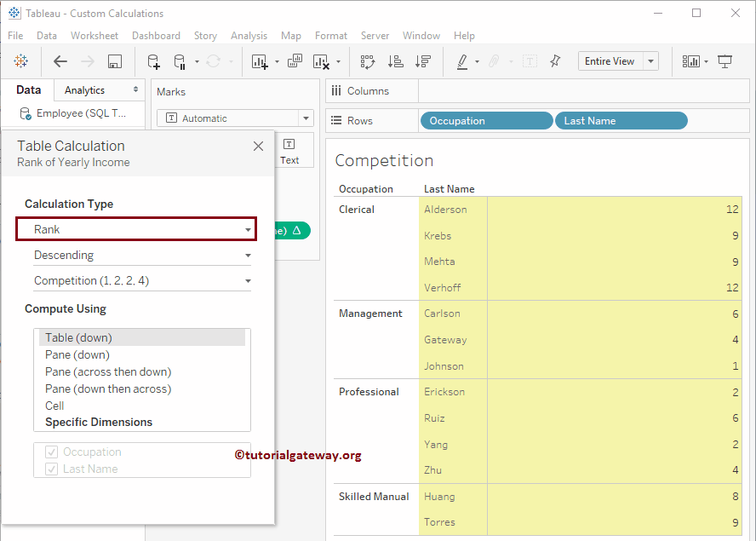The height and width of the screenshot is (541, 756).
Task: Click the New Data Source icon
Action: [152, 60]
